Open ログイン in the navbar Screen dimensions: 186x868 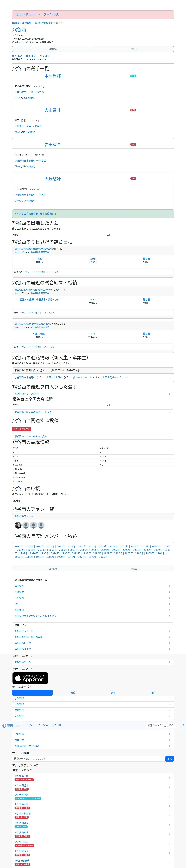click(x=31, y=726)
